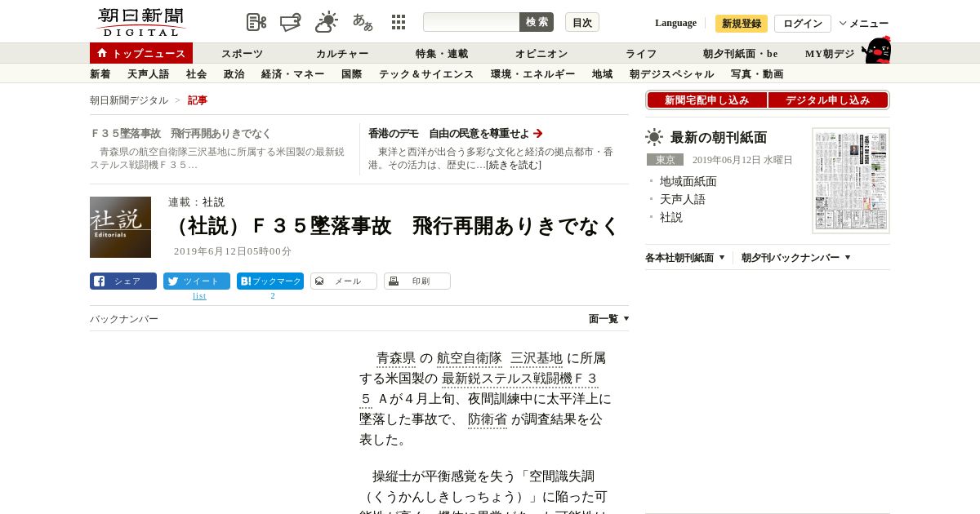Send the article by メール
The height and width of the screenshot is (514, 980).
(344, 281)
